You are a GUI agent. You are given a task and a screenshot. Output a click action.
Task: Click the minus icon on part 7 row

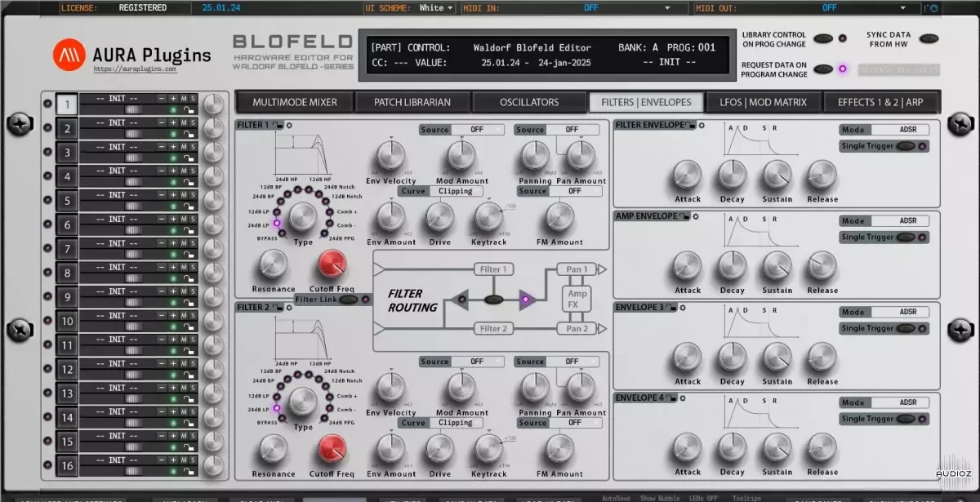pyautogui.click(x=162, y=243)
